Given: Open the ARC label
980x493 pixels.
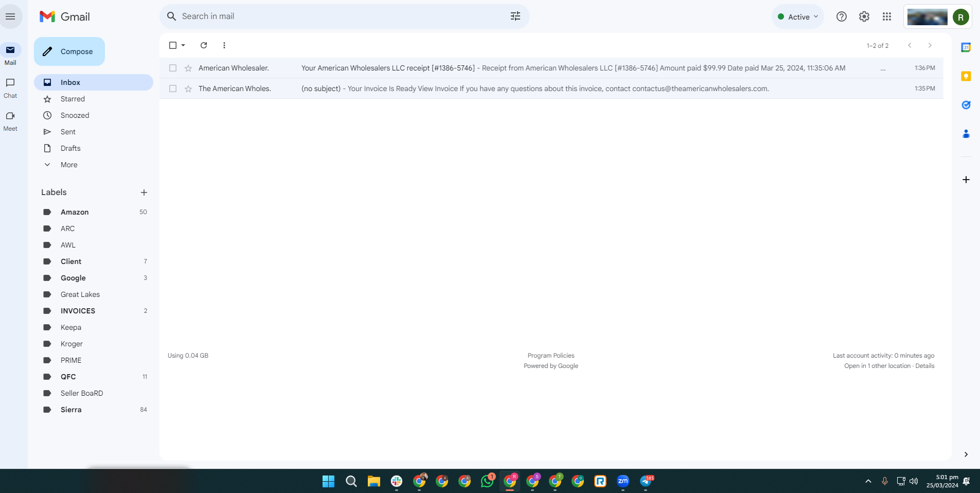Looking at the screenshot, I should tap(94, 228).
